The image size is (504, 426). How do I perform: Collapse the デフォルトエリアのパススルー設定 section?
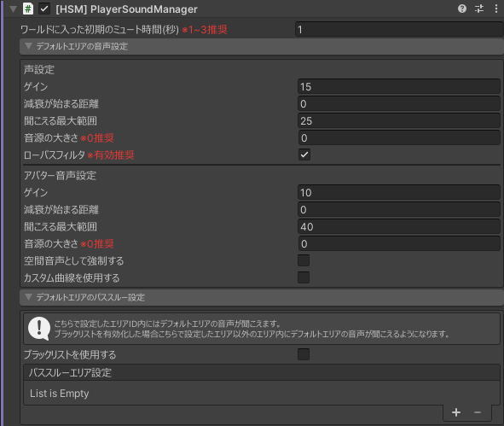pos(28,297)
